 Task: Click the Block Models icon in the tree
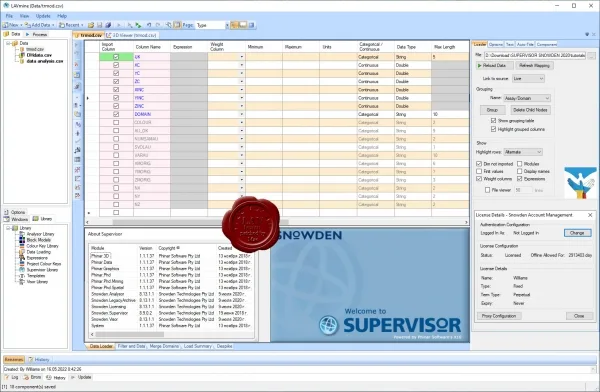click(x=22, y=240)
